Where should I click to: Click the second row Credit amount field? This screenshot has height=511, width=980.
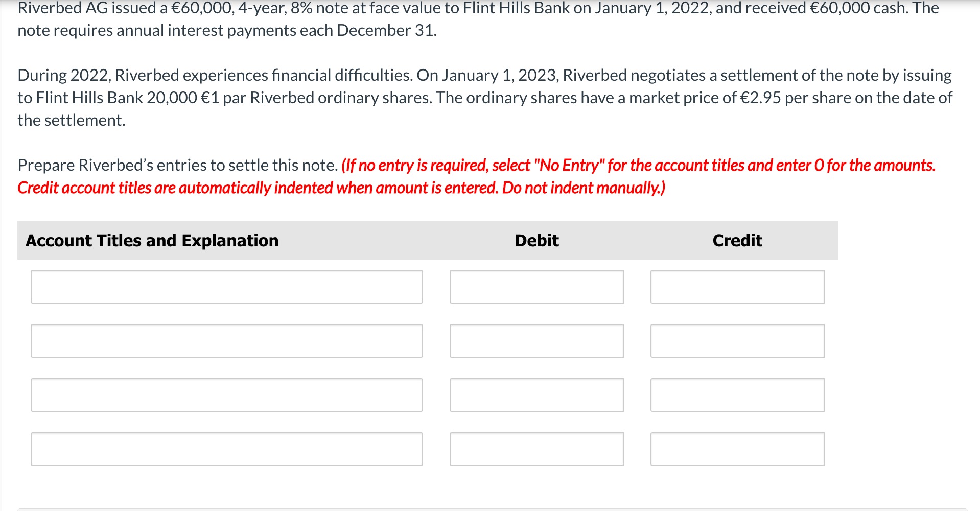[737, 341]
